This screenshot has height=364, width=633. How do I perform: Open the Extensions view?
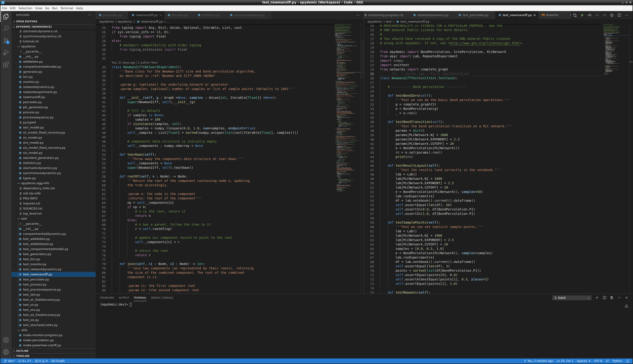[6, 64]
